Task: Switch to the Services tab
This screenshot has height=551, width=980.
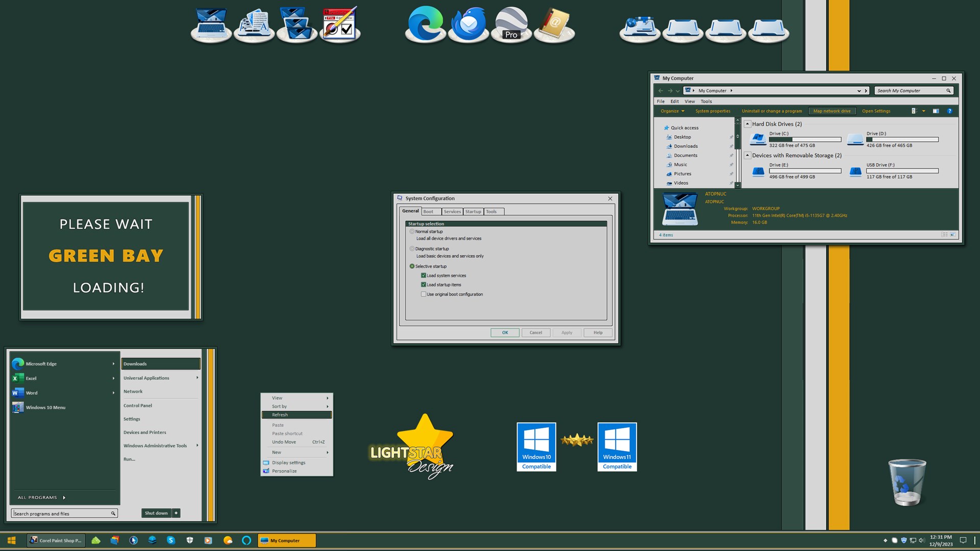Action: pos(452,212)
